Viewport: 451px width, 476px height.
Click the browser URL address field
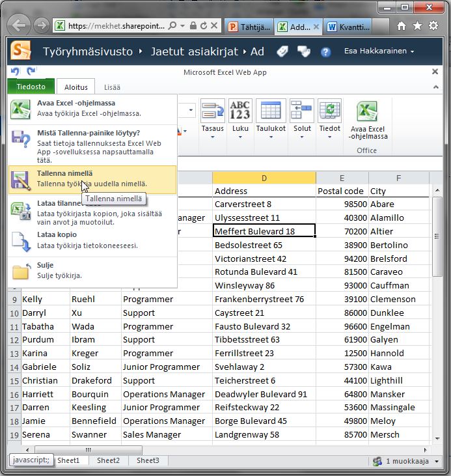116,26
